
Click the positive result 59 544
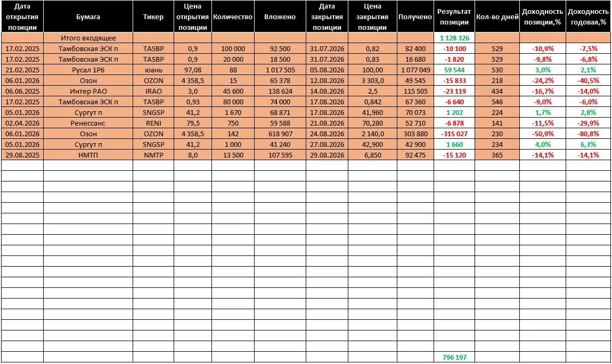point(454,70)
